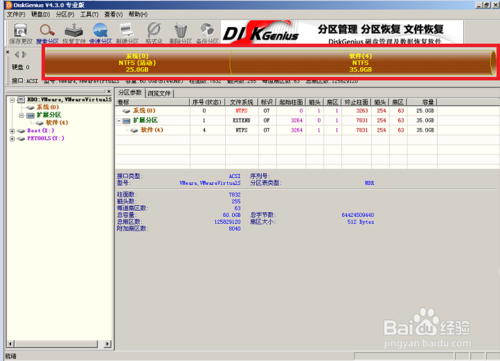Expand the Boot drive node in tree
Image resolution: width=500 pixels, height=361 pixels.
point(12,131)
